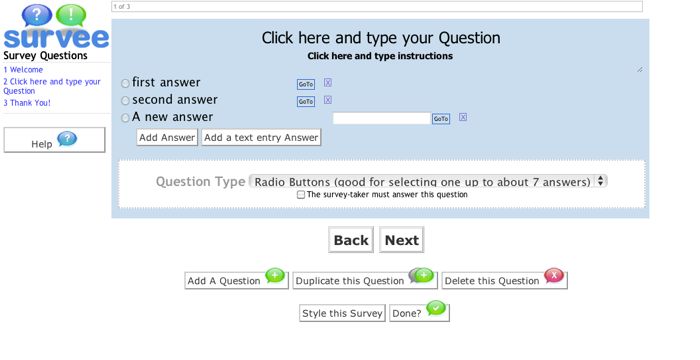Go to '3 Thank You!' survey page

coord(27,103)
